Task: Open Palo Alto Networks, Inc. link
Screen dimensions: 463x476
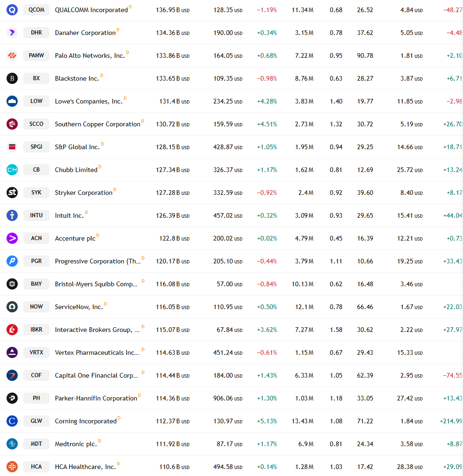Action: tap(90, 56)
